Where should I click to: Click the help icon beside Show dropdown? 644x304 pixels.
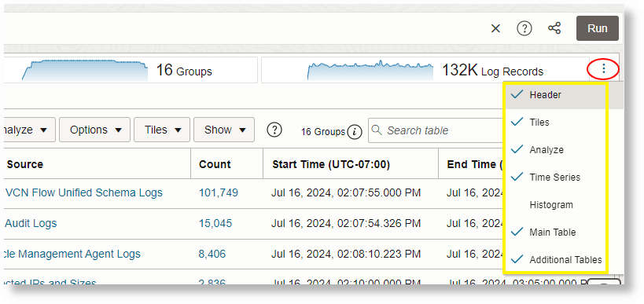pyautogui.click(x=274, y=130)
